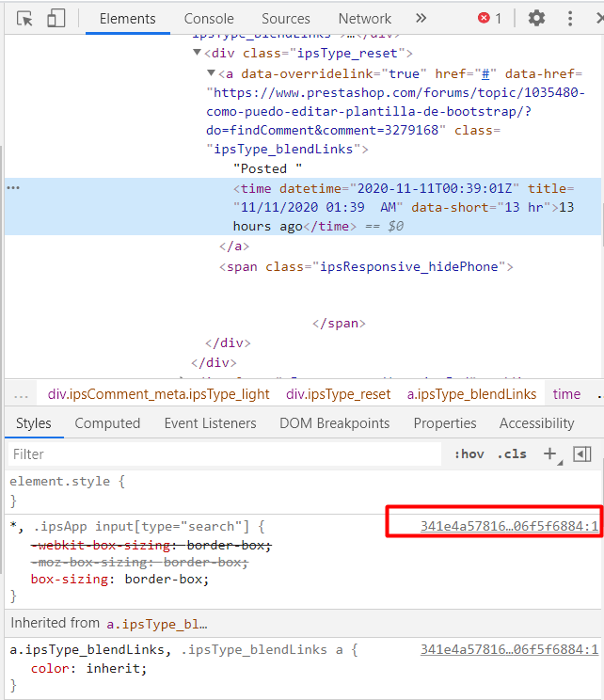This screenshot has height=700, width=604.
Task: Open the three-dot DevTools menu
Action: (x=569, y=18)
